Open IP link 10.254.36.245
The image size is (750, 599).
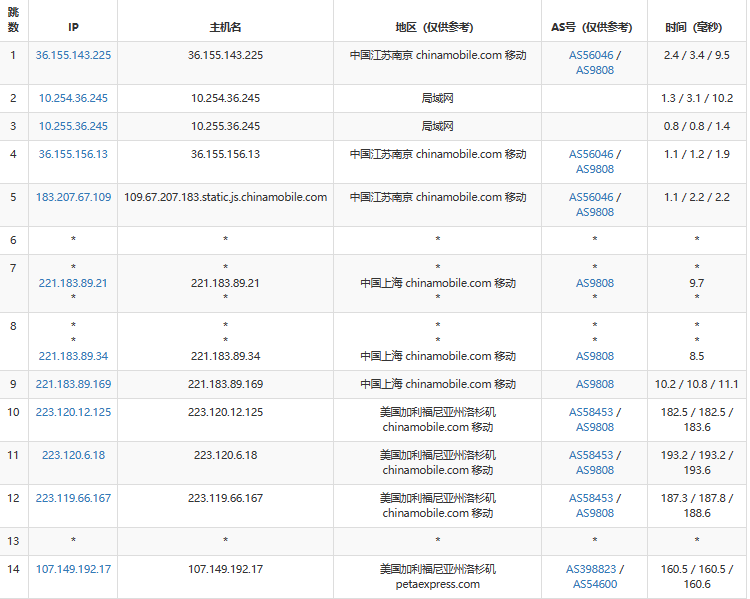click(73, 98)
